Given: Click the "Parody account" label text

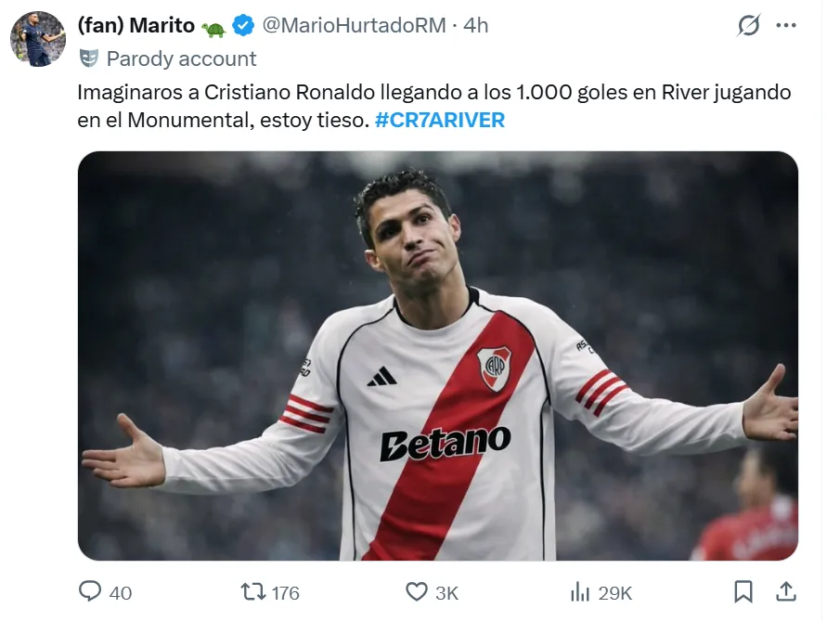Looking at the screenshot, I should click(181, 58).
